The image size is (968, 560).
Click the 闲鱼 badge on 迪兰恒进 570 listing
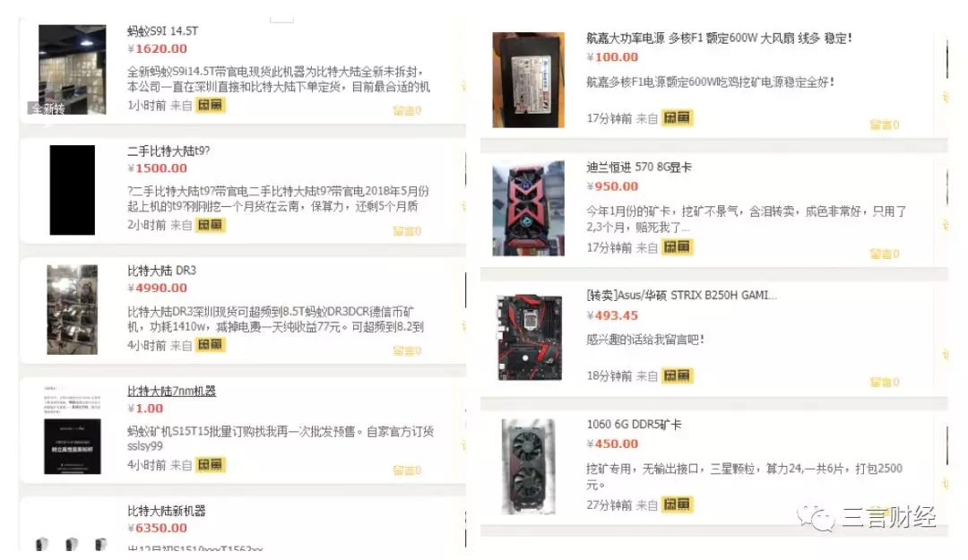pos(678,247)
